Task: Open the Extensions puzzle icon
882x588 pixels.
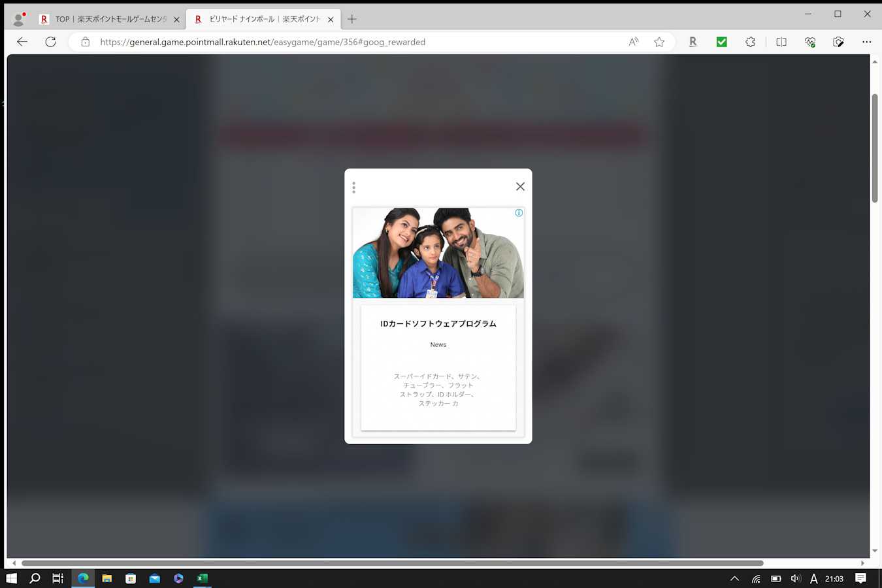Action: 750,42
